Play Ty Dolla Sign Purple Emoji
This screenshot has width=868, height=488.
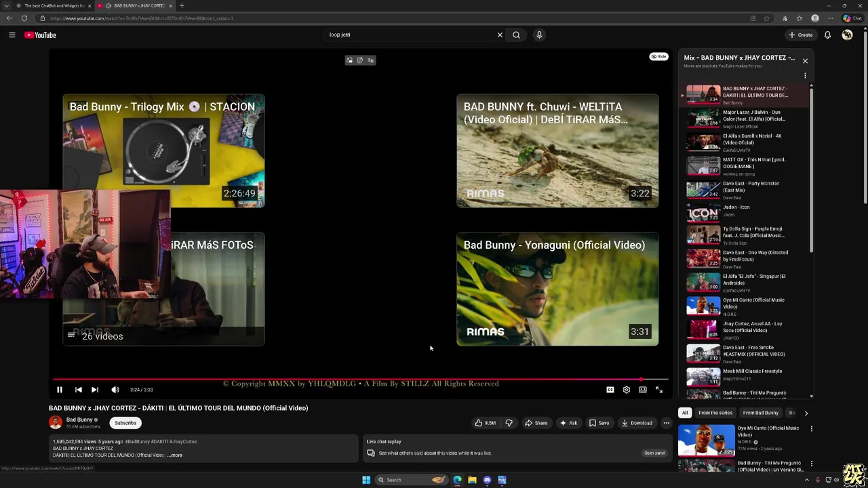point(746,235)
